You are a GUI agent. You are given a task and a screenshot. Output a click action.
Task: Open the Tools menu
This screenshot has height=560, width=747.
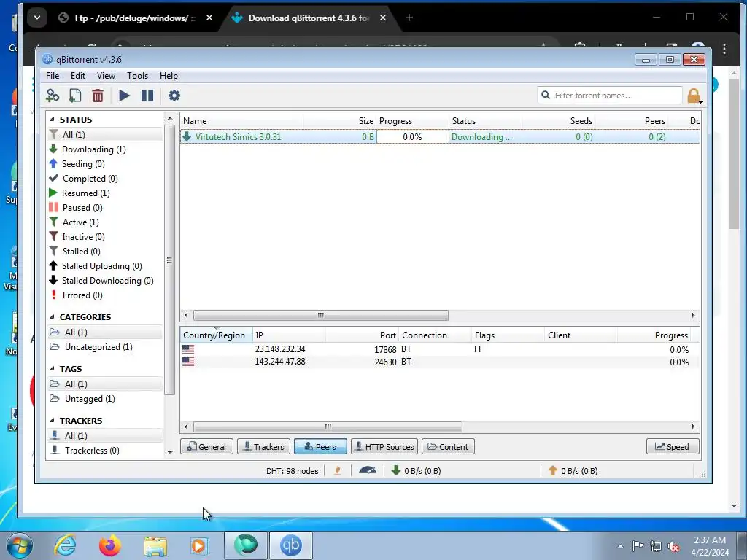137,76
